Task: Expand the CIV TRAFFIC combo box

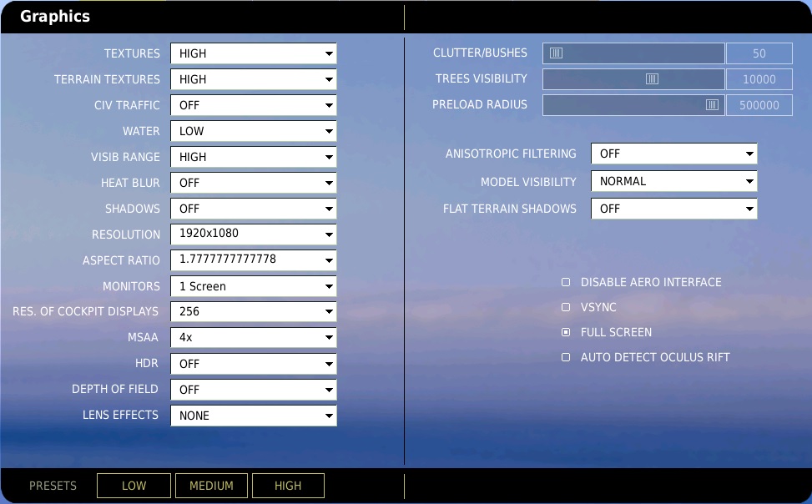Action: (253, 105)
